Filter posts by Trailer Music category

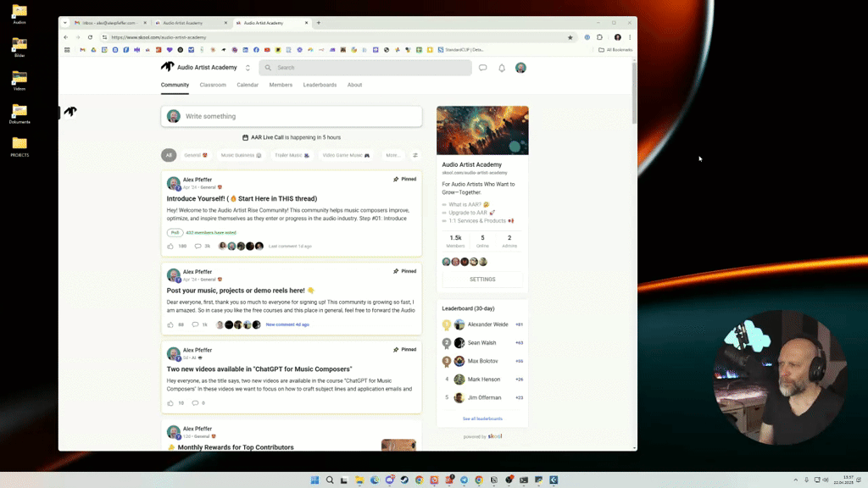292,155
